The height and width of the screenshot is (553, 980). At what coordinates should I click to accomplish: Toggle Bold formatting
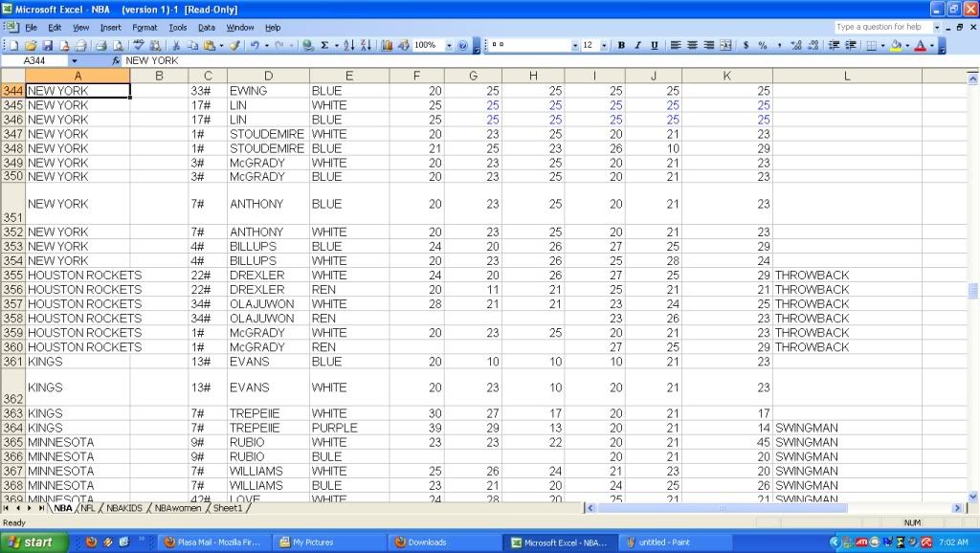tap(621, 46)
